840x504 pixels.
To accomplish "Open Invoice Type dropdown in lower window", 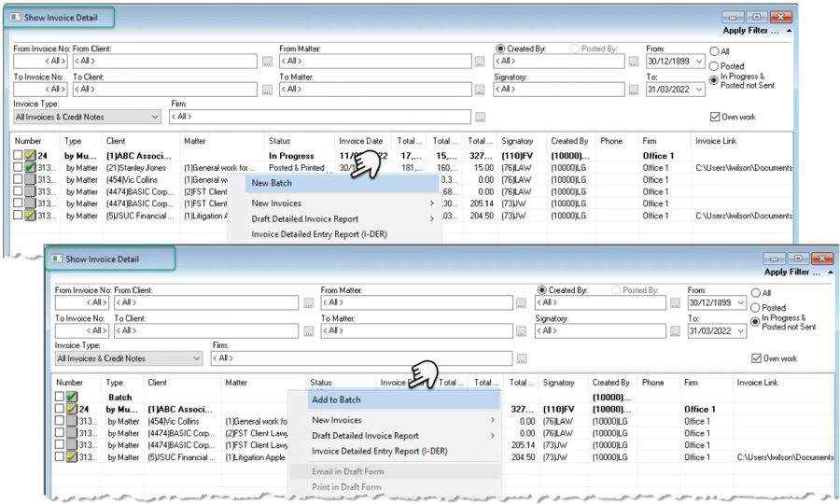I will (197, 358).
